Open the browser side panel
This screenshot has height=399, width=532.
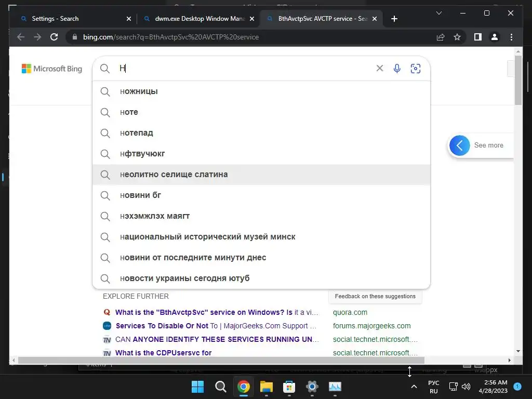pyautogui.click(x=478, y=37)
